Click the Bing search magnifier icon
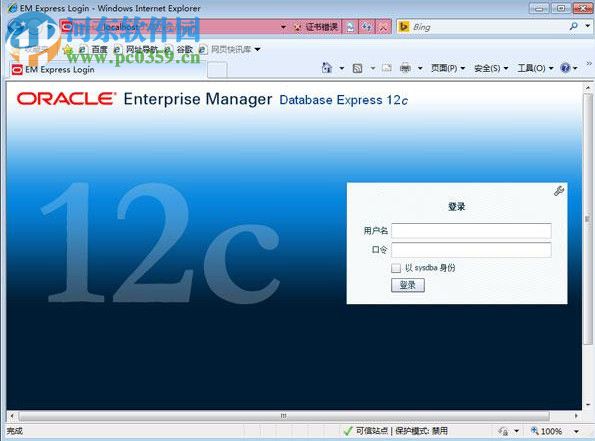The image size is (595, 441). [x=573, y=26]
